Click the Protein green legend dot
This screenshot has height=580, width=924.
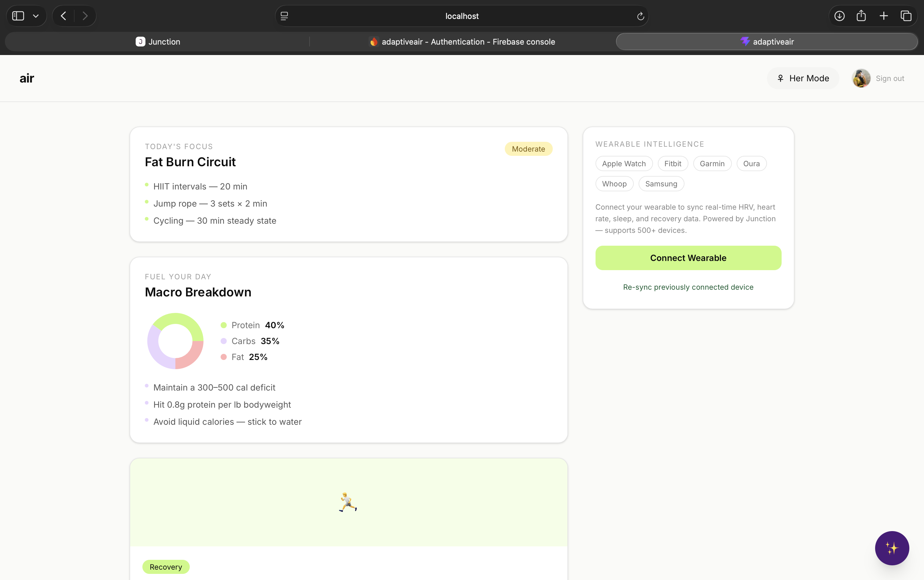tap(224, 325)
